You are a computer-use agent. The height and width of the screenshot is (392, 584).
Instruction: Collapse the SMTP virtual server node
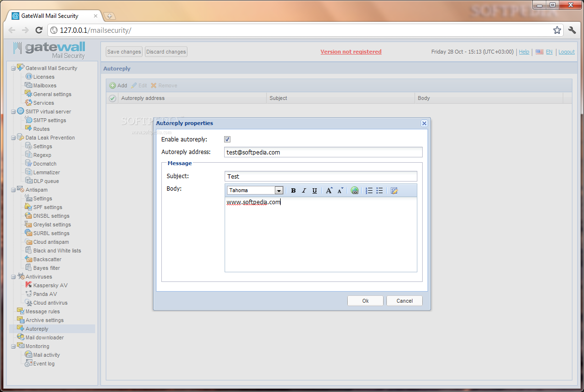[14, 112]
